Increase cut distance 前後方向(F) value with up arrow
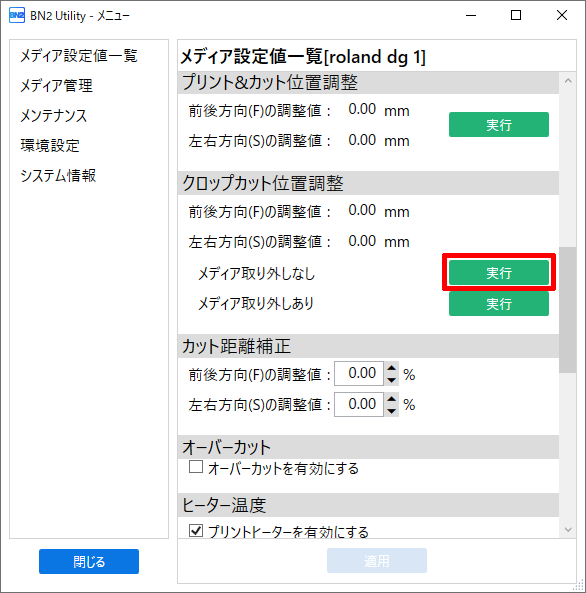This screenshot has height=593, width=586. 392,368
